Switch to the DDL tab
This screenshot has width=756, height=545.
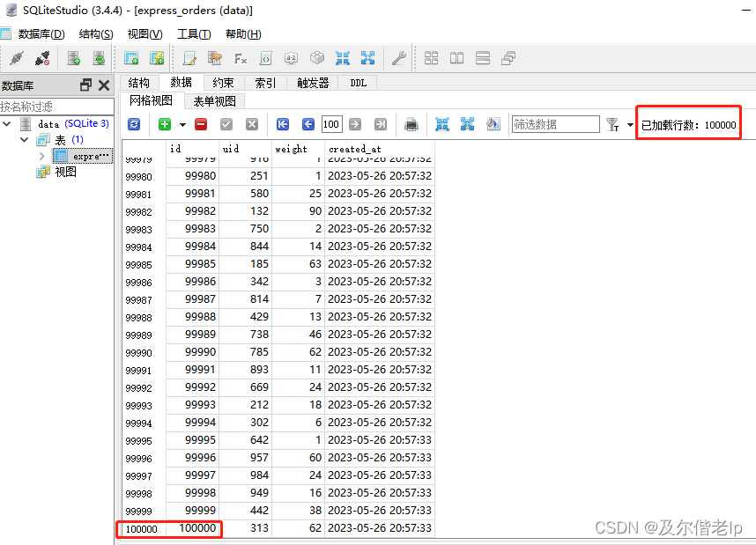click(359, 83)
